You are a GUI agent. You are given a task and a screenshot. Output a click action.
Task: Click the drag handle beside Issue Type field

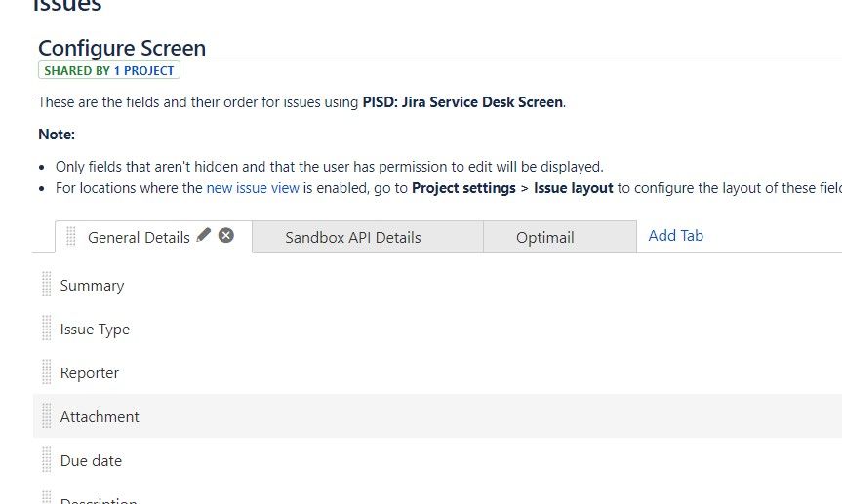47,328
